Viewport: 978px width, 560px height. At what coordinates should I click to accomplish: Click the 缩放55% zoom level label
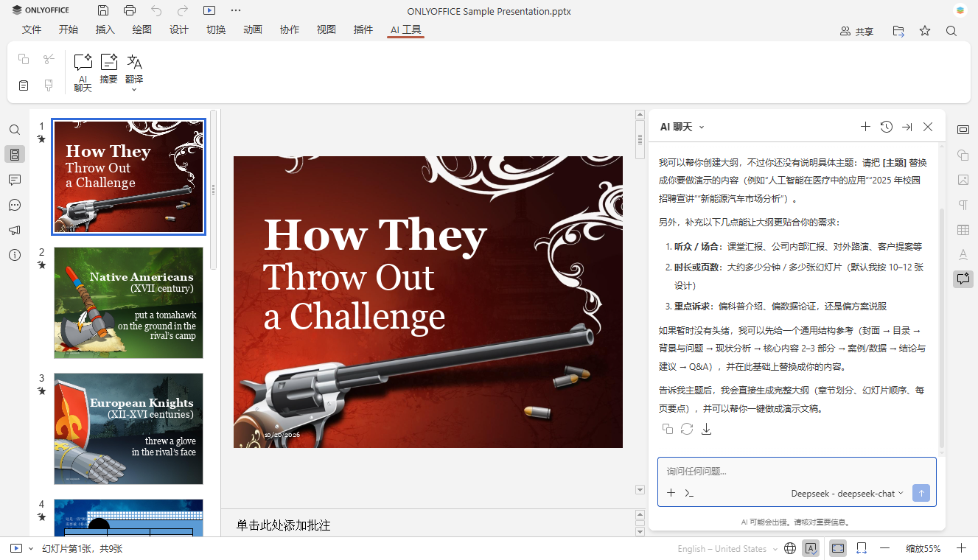(x=923, y=549)
